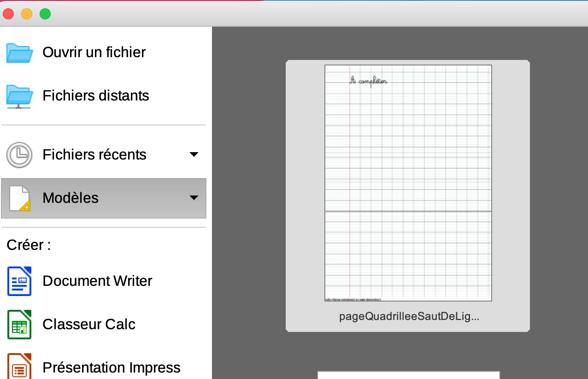
Task: Click the green Calc spreadsheet icon
Action: pyautogui.click(x=19, y=325)
